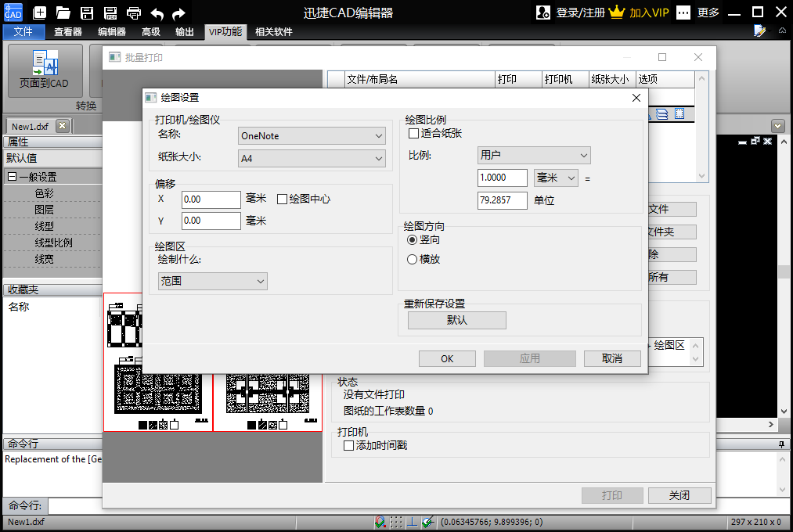Click the VIP crown icon
Image resolution: width=793 pixels, height=532 pixels.
pos(617,12)
